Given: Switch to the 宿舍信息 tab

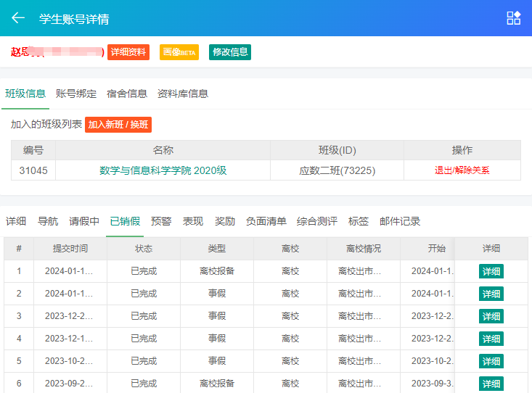Looking at the screenshot, I should click(127, 94).
